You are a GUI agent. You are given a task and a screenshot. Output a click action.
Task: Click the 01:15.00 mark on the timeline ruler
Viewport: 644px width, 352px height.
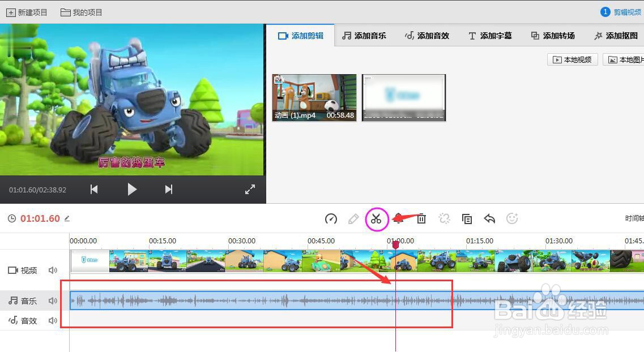pyautogui.click(x=479, y=241)
